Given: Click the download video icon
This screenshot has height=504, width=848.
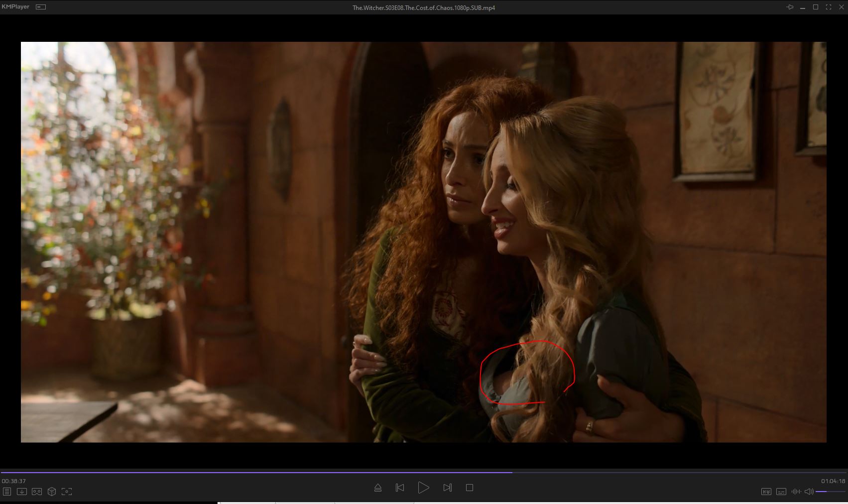Looking at the screenshot, I should [x=22, y=492].
